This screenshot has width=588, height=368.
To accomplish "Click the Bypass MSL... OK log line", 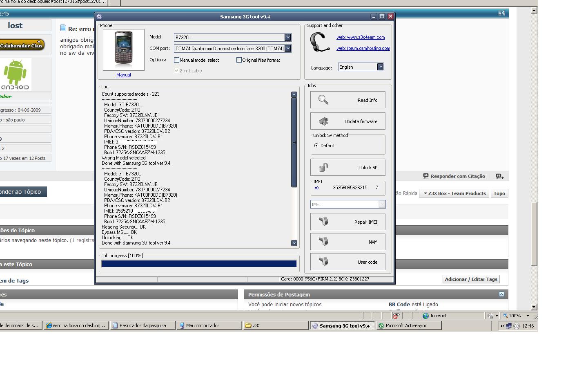I will click(119, 232).
